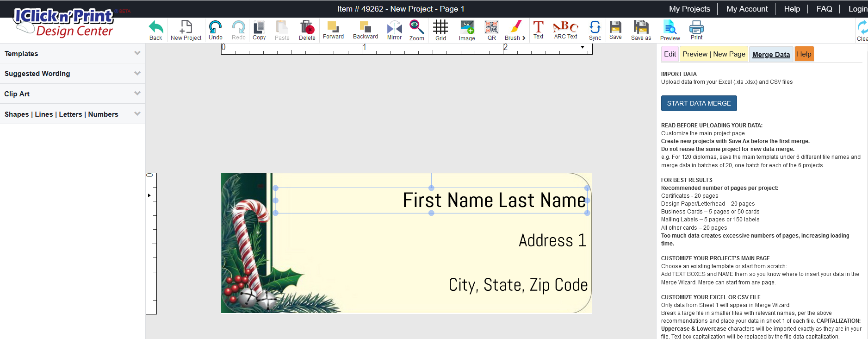Open My Account in the top menu

tap(747, 9)
